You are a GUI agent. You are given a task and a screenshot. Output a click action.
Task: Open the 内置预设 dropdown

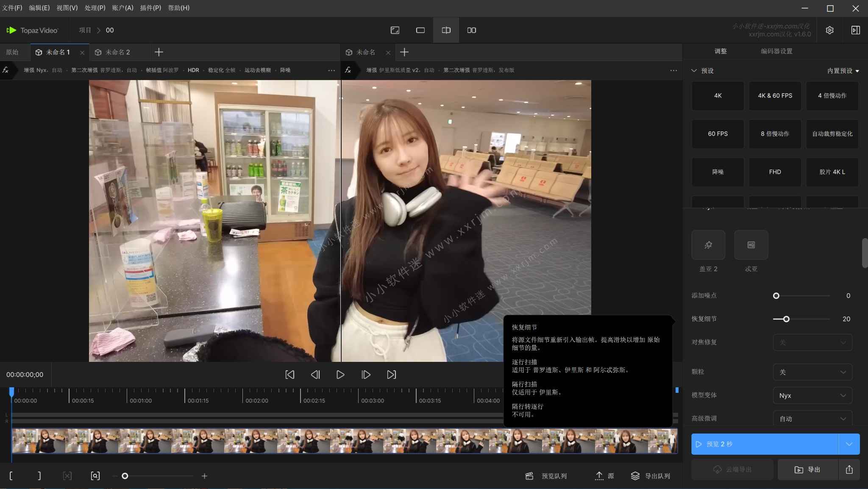(x=843, y=71)
